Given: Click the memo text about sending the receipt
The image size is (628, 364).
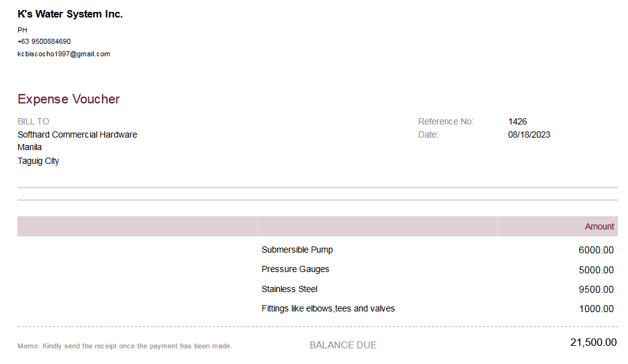Looking at the screenshot, I should (124, 346).
